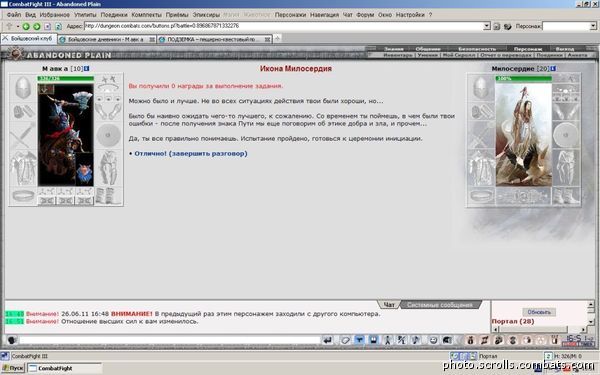Click the round shield slot in Милосердие's equipment
This screenshot has width=600, height=375.
point(566,135)
